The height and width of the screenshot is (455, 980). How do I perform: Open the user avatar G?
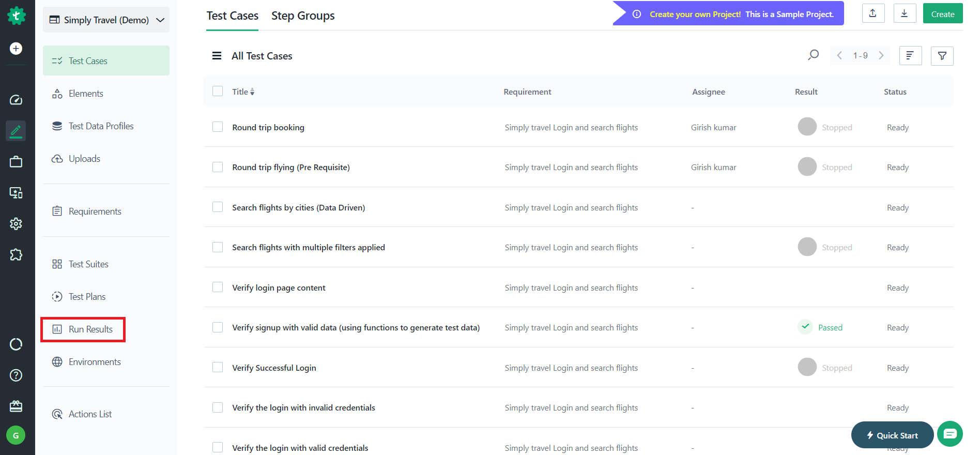click(16, 435)
